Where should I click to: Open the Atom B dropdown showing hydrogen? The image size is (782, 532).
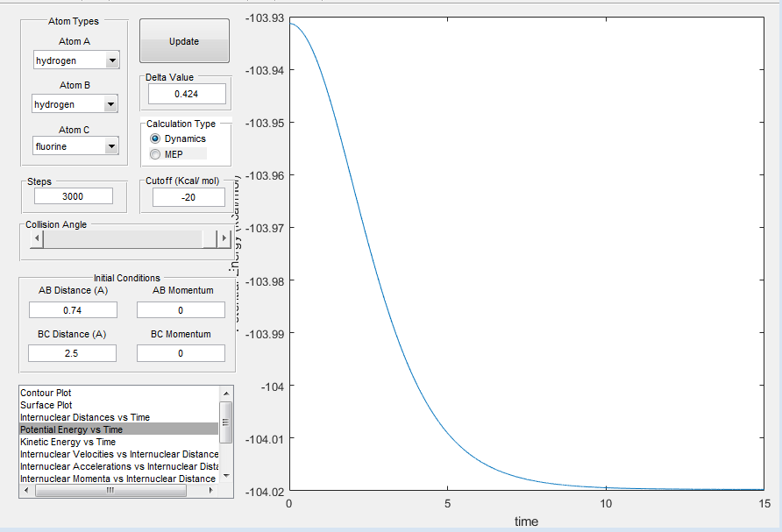pos(75,104)
